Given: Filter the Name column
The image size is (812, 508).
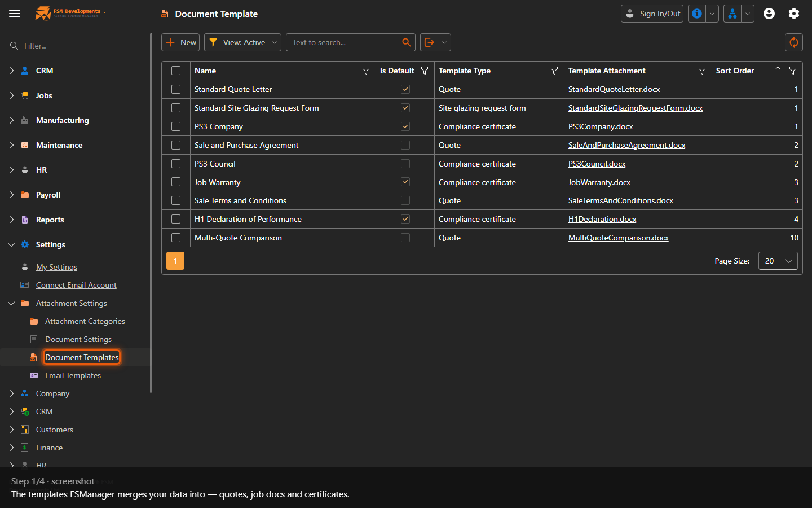Looking at the screenshot, I should (366, 71).
